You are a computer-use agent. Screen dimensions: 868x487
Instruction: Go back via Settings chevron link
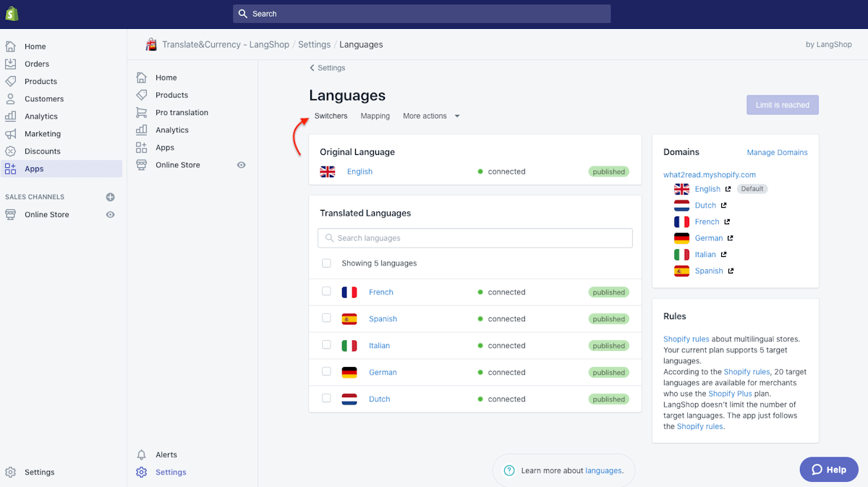pos(327,68)
